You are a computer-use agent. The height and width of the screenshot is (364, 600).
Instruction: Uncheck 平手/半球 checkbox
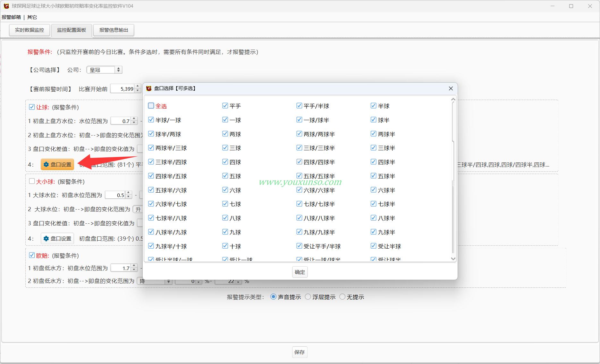[x=299, y=106]
